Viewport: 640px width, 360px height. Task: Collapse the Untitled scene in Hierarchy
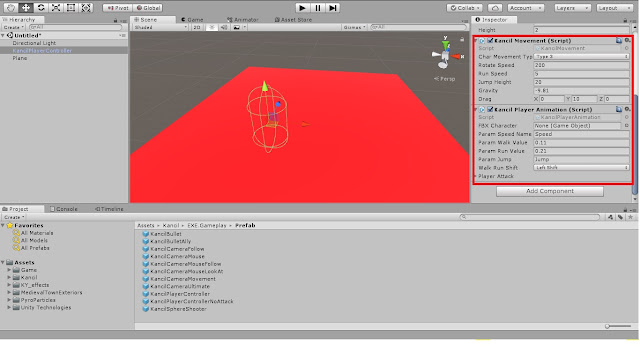pyautogui.click(x=3, y=36)
